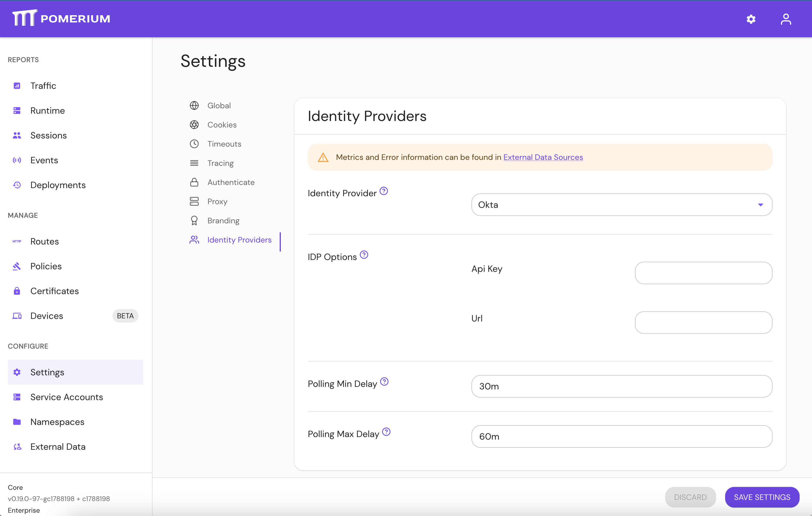The height and width of the screenshot is (516, 812).
Task: Open the Devices BETA page
Action: 47,316
